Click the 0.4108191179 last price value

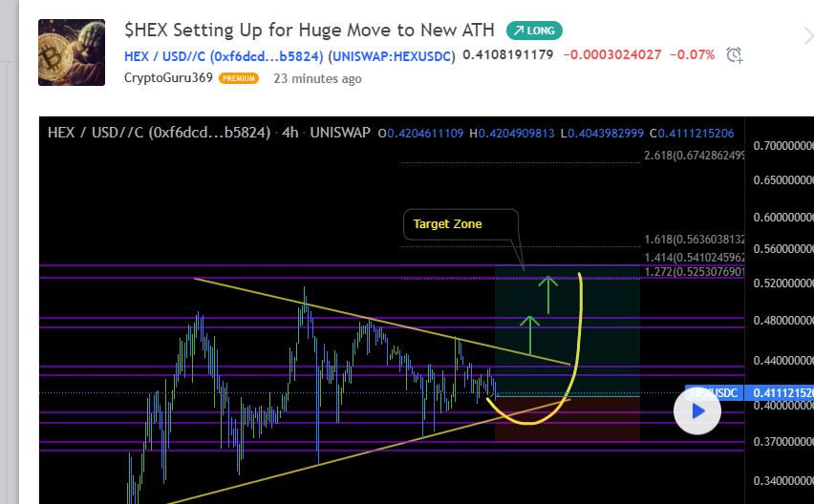pos(508,54)
